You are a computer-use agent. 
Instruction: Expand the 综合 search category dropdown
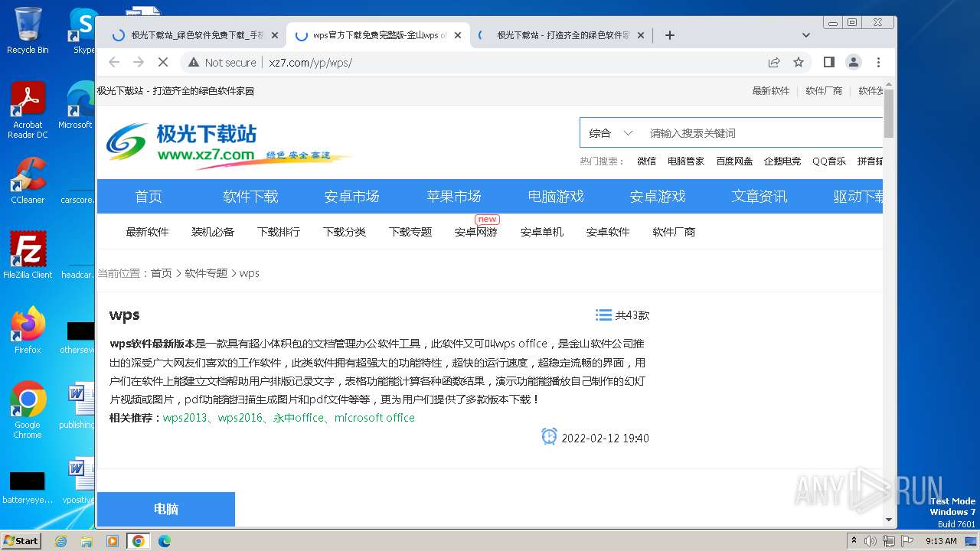point(611,133)
